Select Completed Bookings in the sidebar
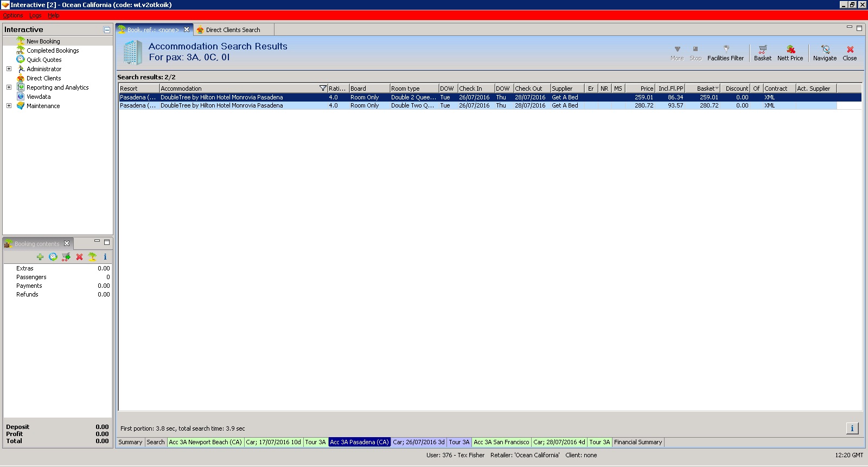Image resolution: width=868 pixels, height=467 pixels. click(x=53, y=51)
